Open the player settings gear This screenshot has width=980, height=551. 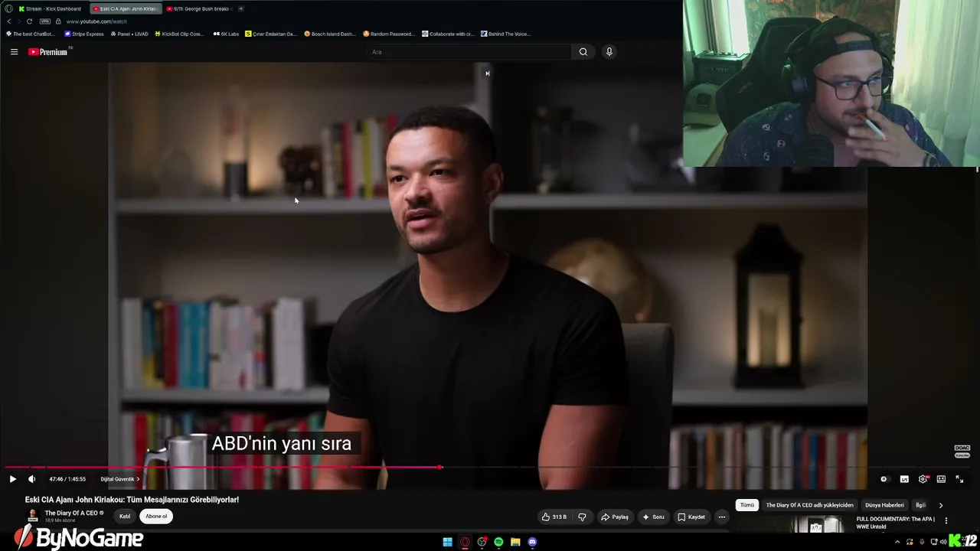[x=923, y=479]
